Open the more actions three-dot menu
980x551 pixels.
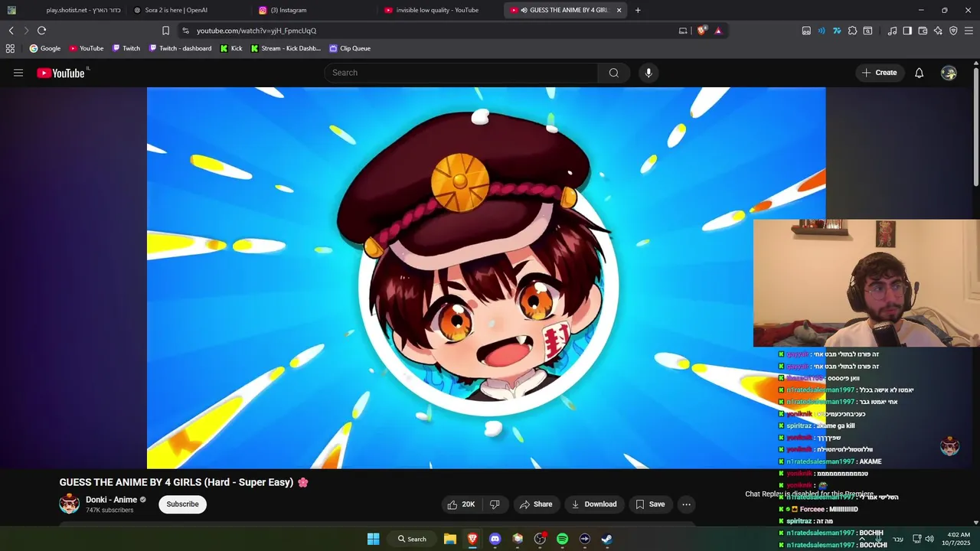coord(686,504)
